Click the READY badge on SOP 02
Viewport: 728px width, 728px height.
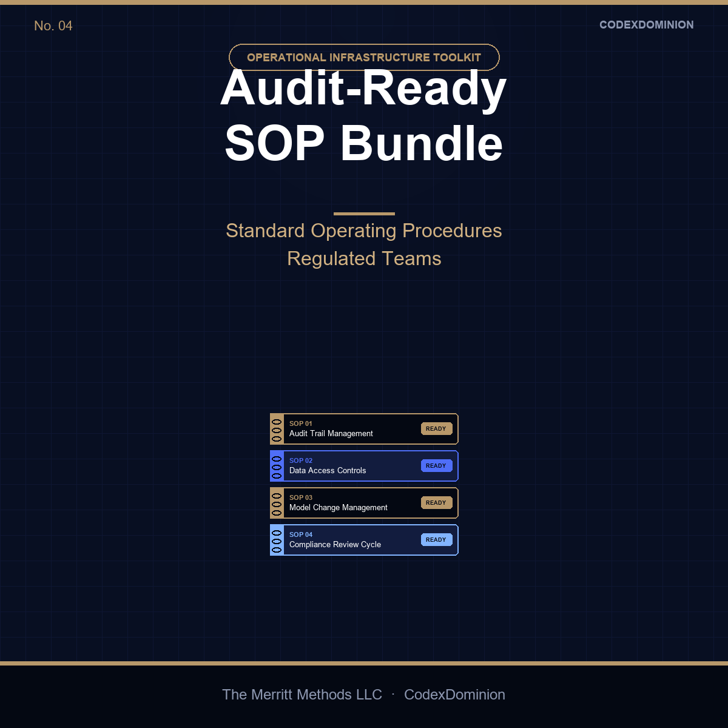[x=437, y=466]
